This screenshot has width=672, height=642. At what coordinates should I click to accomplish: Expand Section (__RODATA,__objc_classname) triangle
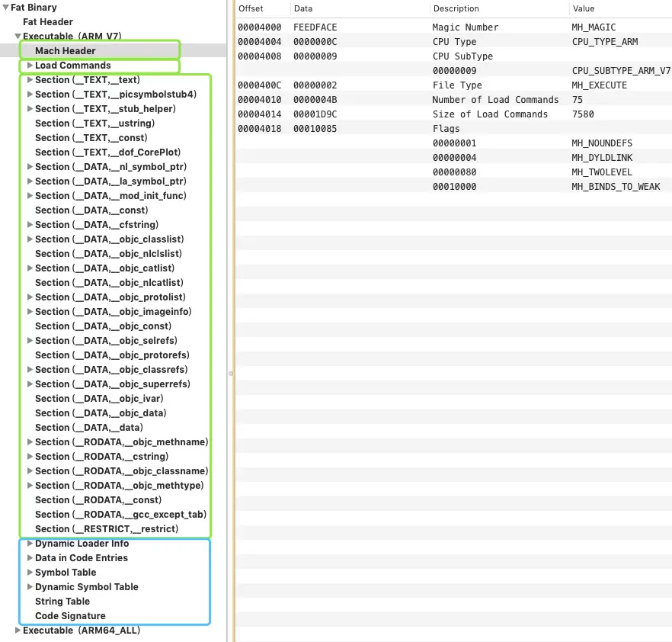coord(30,471)
